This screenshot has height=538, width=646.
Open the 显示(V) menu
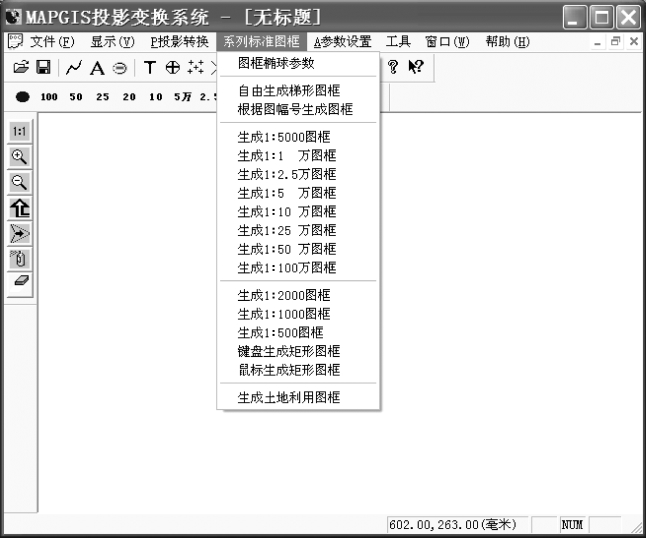112,42
